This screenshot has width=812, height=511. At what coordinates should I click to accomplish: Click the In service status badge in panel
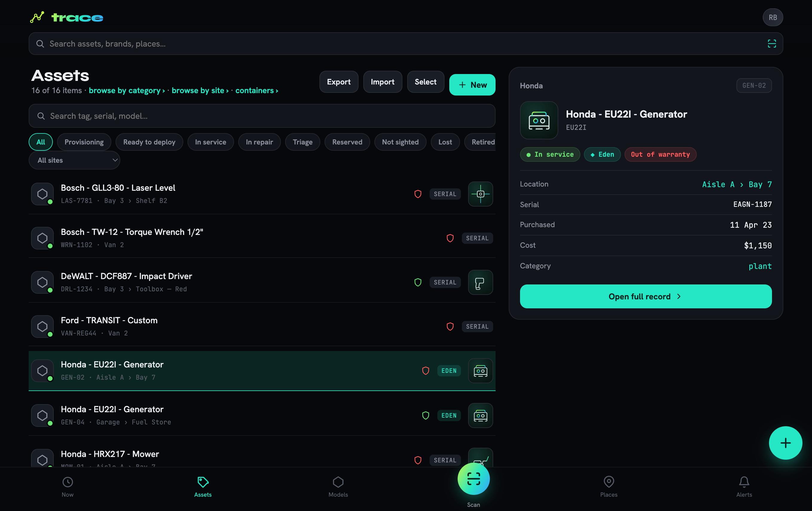(x=550, y=154)
